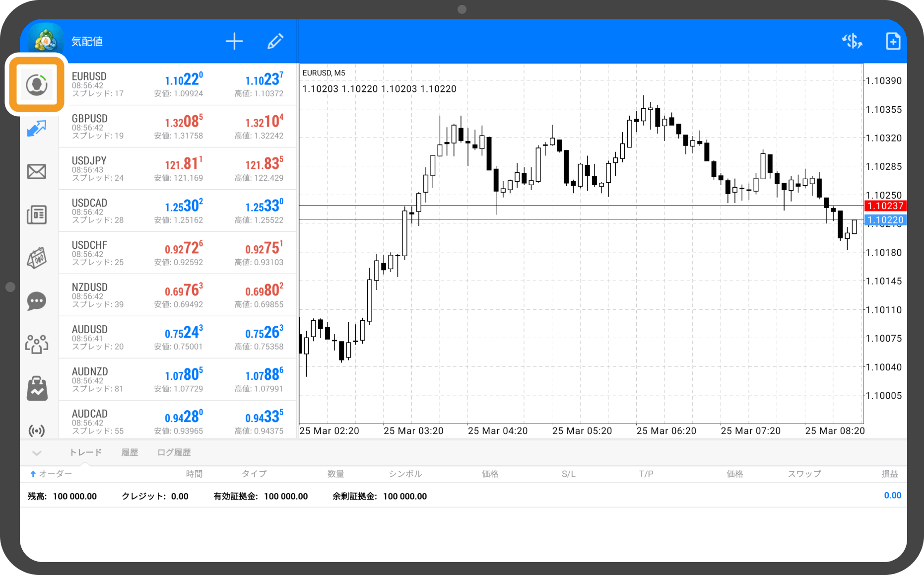Open the Mailbox envelope icon
Screen dimensions: 924x575
[x=37, y=172]
